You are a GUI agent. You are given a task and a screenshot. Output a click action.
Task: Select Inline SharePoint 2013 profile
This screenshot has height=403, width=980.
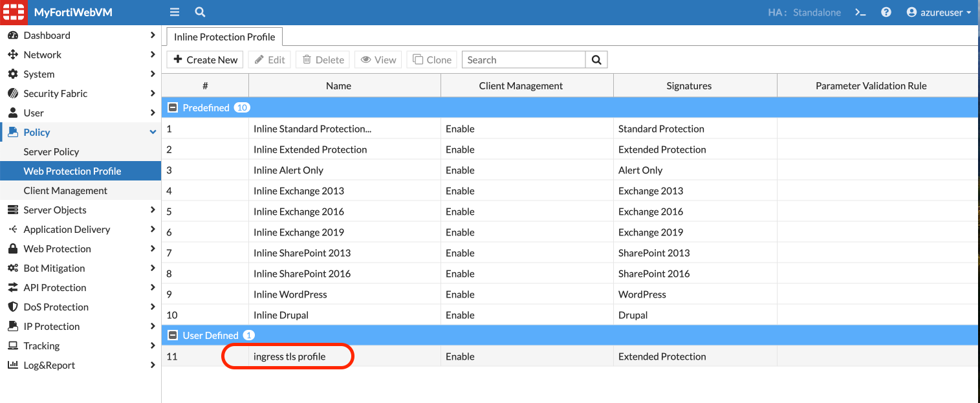(302, 253)
